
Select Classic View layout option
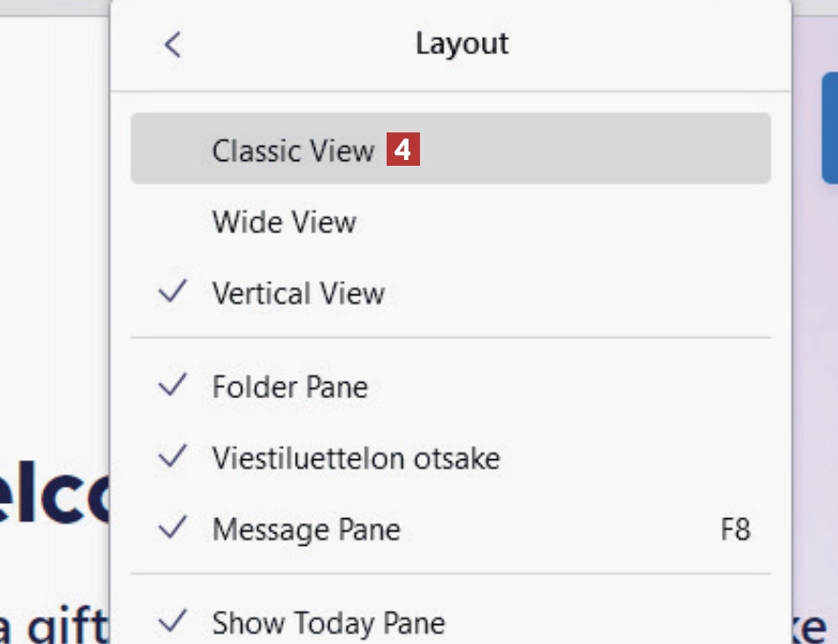tap(293, 151)
